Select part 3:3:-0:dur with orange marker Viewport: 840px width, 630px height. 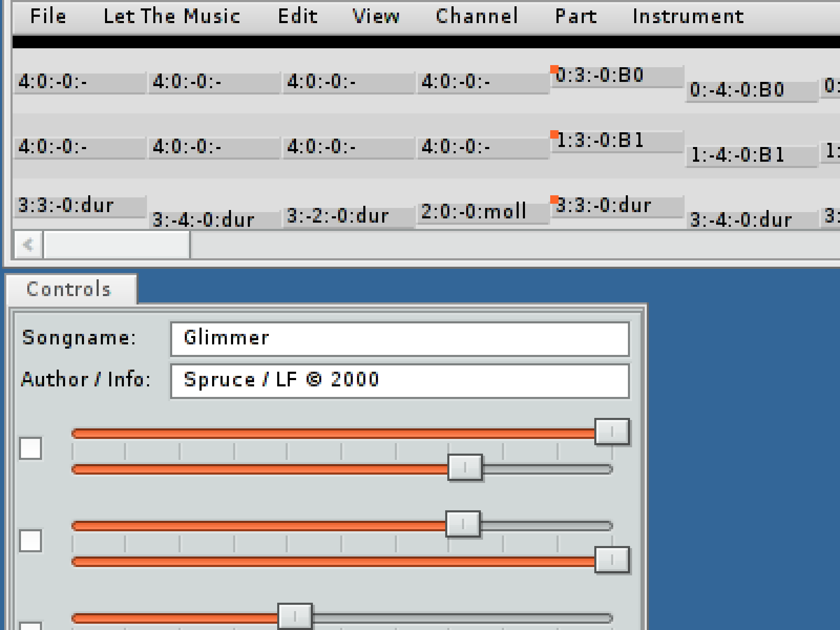coord(617,206)
